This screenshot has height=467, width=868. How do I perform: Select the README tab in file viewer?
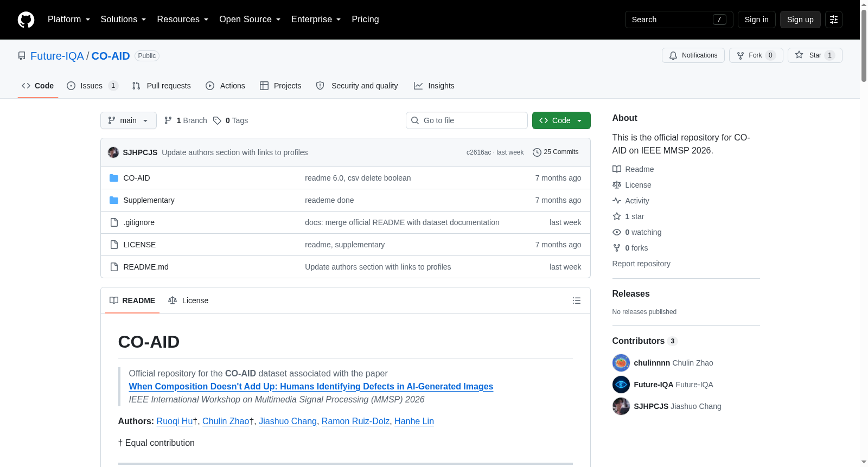point(132,300)
